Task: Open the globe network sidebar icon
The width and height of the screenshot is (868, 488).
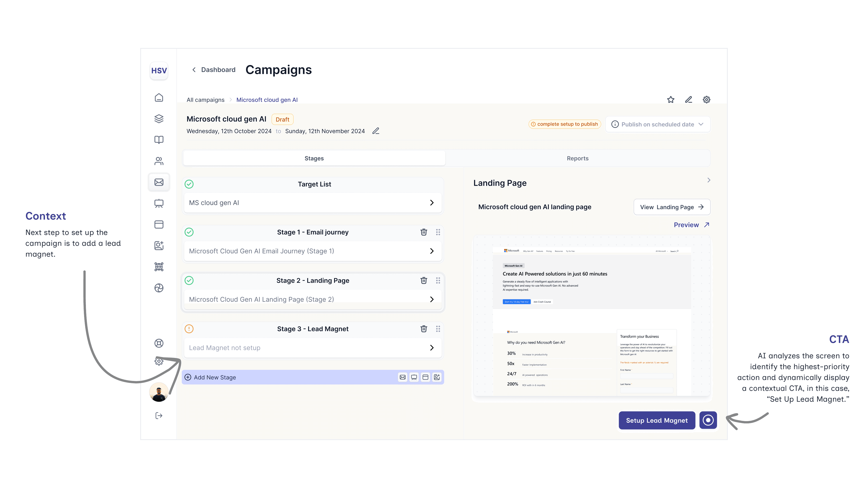Action: click(x=159, y=267)
